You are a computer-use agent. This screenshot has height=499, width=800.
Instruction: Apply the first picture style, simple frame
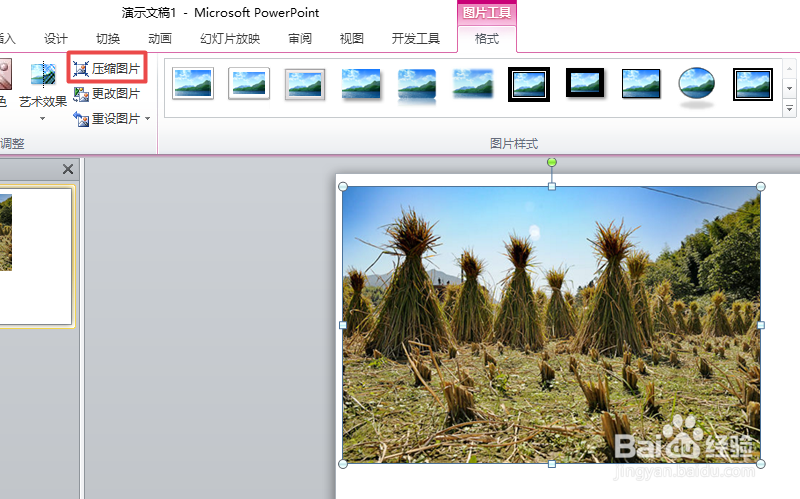click(193, 84)
